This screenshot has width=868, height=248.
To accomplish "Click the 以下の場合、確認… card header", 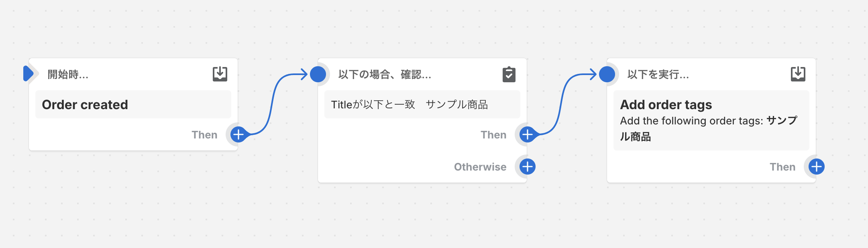I will tap(385, 75).
